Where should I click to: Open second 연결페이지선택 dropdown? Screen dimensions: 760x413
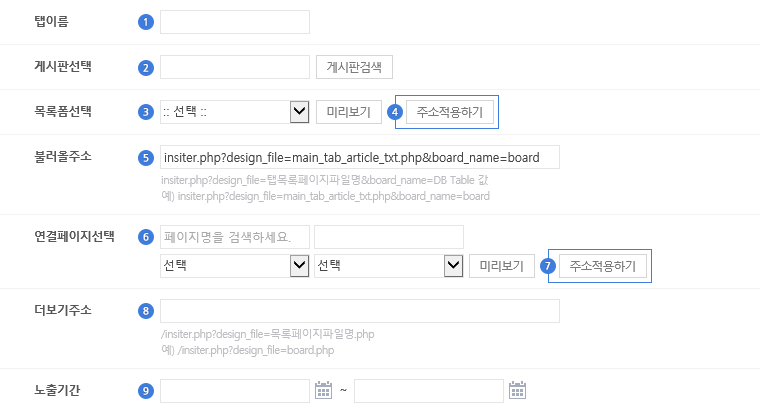389,266
